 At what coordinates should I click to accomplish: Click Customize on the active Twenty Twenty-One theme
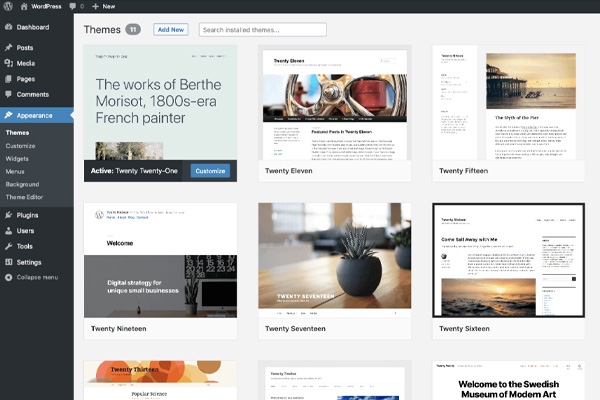click(x=210, y=171)
